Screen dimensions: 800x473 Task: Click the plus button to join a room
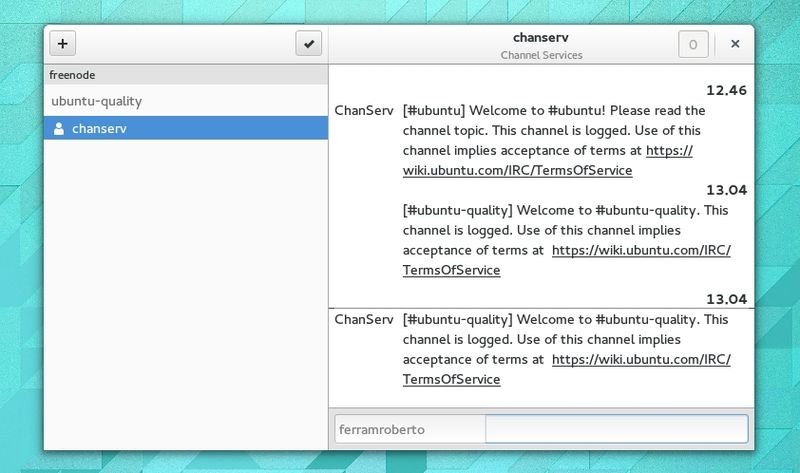coord(63,44)
